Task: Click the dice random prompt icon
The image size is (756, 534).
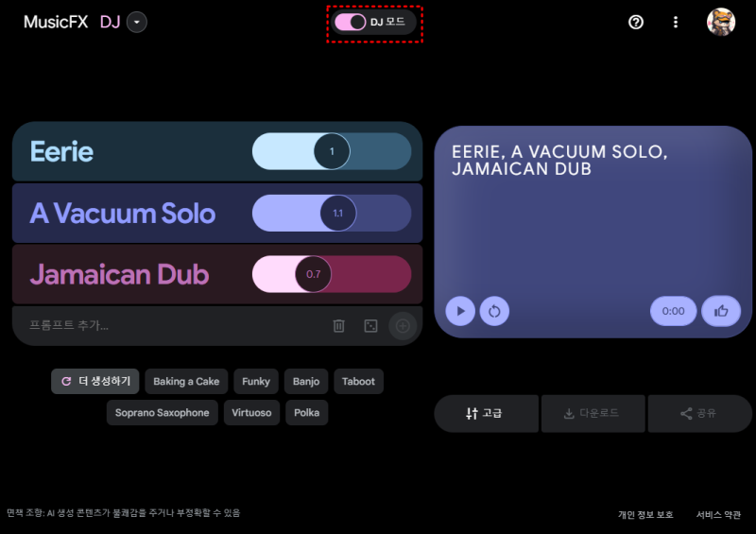Action: pos(370,326)
